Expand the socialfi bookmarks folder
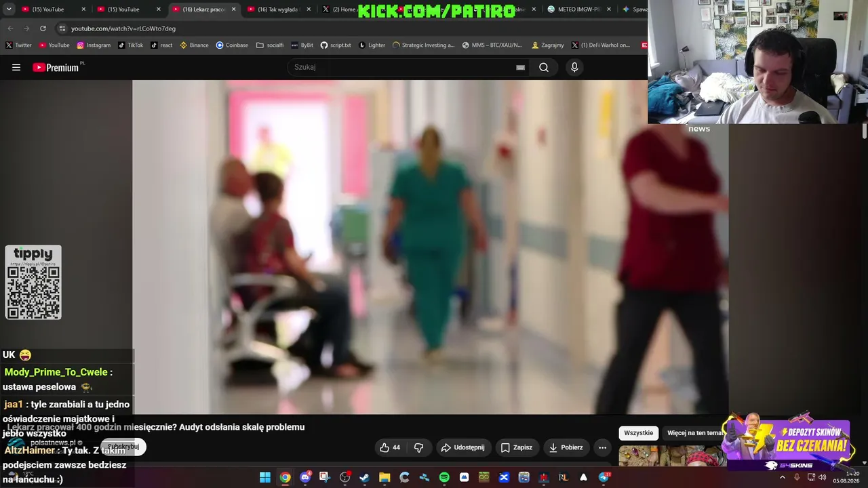The height and width of the screenshot is (488, 868). (270, 45)
